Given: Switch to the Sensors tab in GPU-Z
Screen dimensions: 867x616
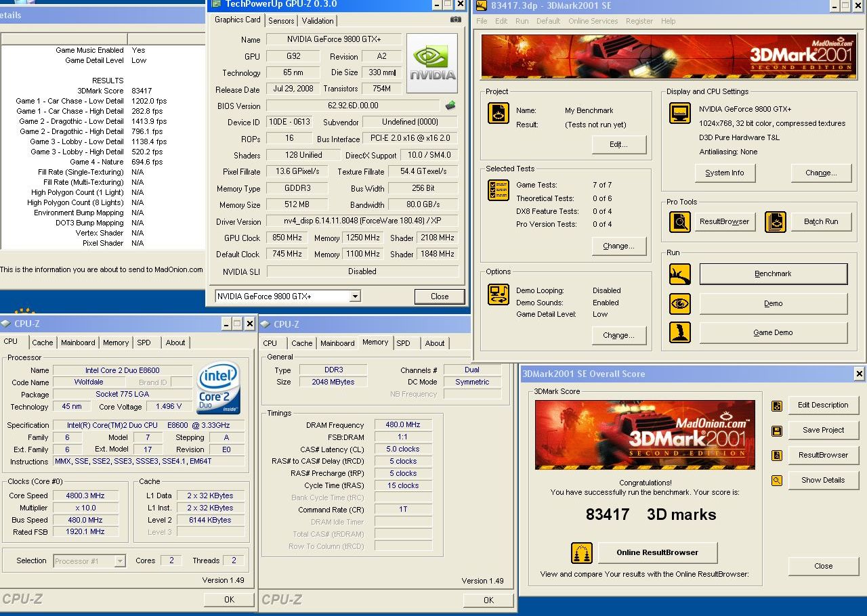Looking at the screenshot, I should point(281,21).
